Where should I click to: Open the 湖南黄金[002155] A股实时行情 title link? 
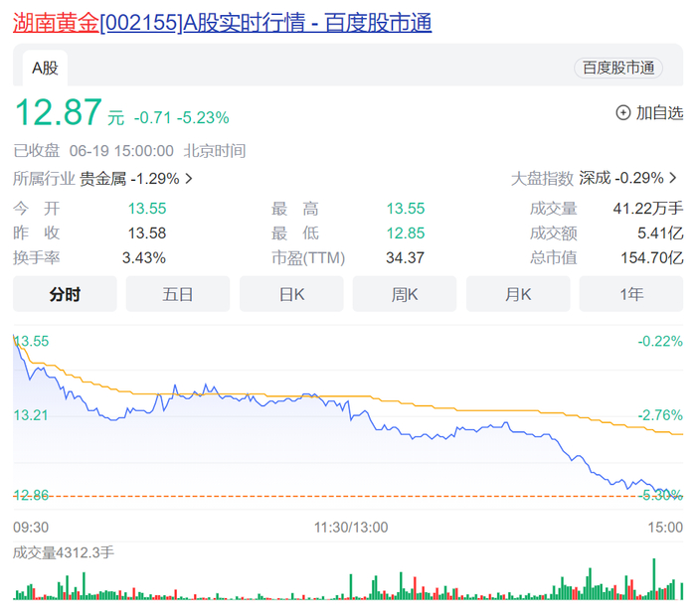(222, 22)
